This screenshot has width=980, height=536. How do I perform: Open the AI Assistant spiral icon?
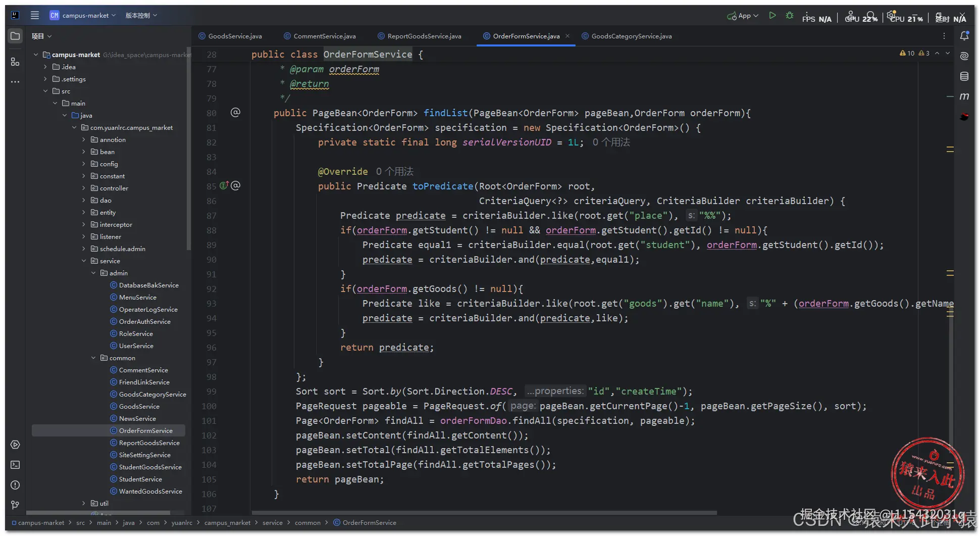coord(964,56)
